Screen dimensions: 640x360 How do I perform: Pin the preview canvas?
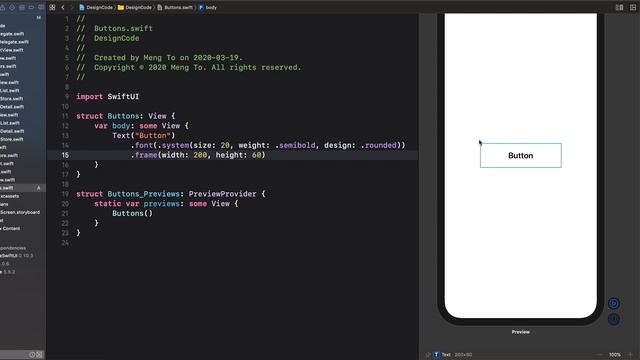[428, 355]
